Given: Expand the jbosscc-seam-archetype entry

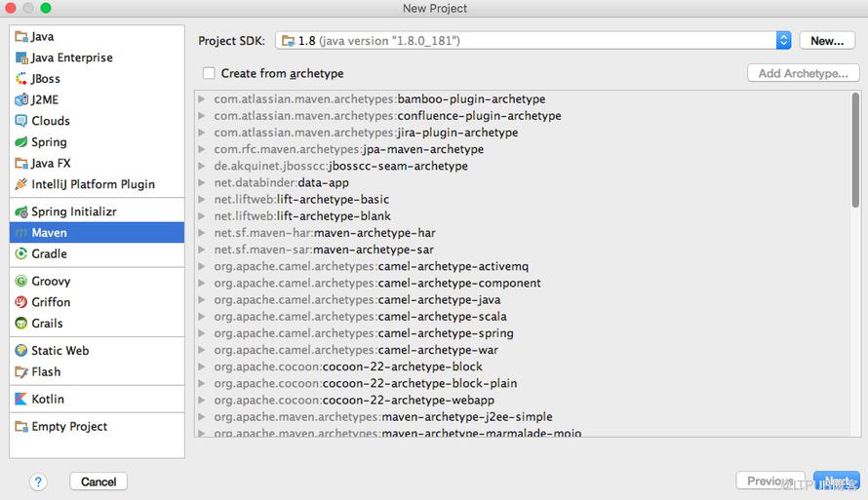Looking at the screenshot, I should click(x=202, y=166).
